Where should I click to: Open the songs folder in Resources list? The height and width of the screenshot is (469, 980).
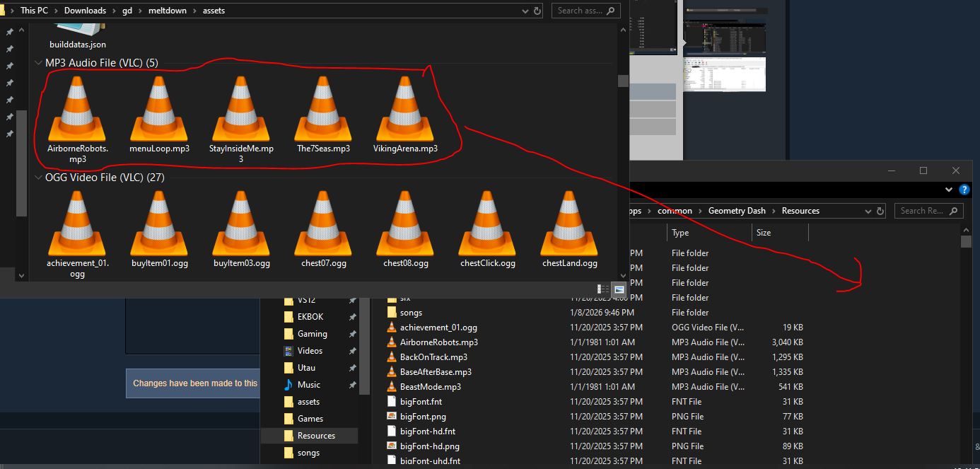(411, 313)
